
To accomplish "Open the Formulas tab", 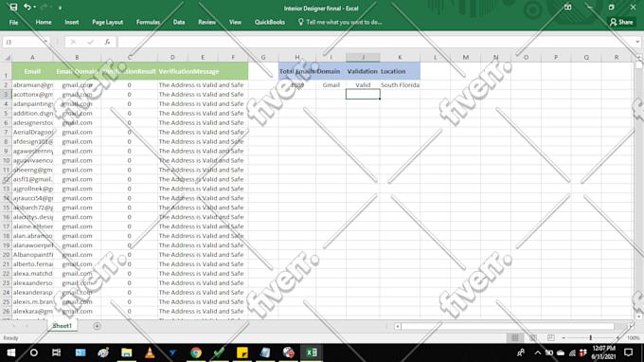I will point(148,22).
